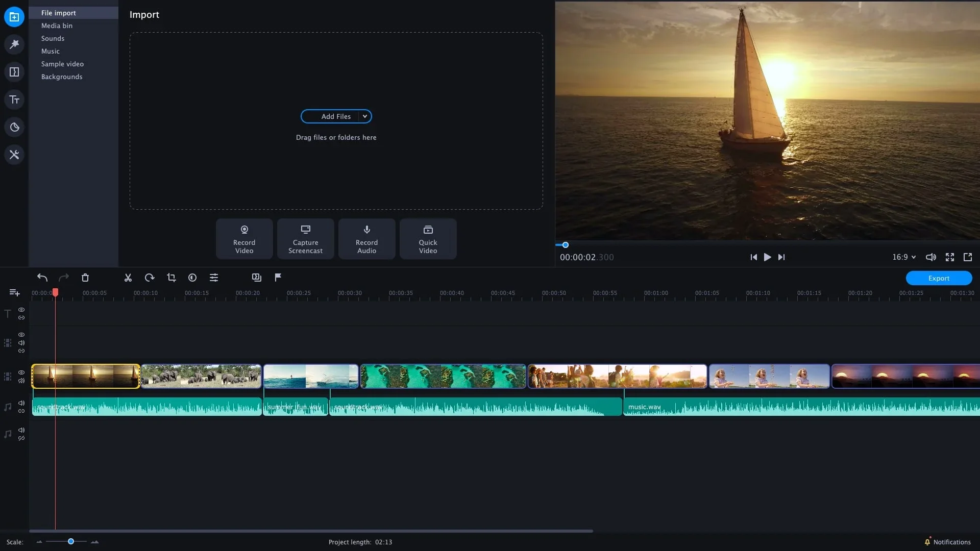The image size is (980, 551).
Task: Open Color Adjustments from the toolbar
Action: (192, 278)
